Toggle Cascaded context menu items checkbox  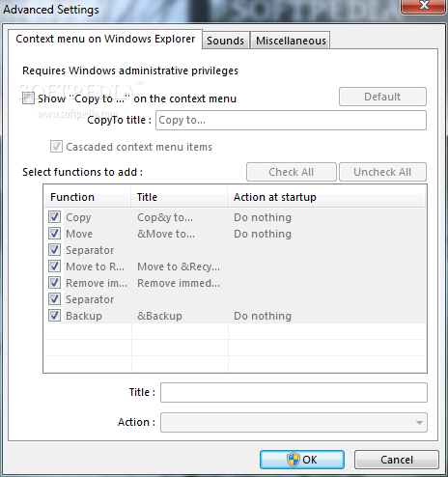click(x=56, y=147)
